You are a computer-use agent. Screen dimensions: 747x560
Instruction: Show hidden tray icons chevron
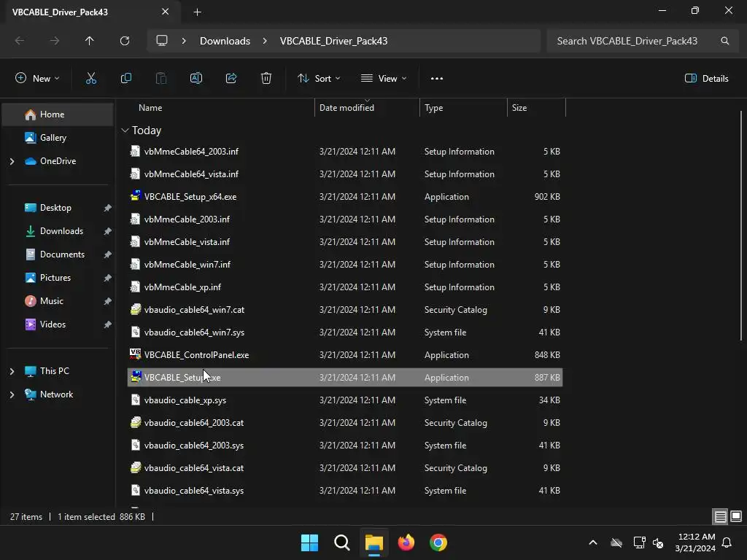tap(593, 542)
